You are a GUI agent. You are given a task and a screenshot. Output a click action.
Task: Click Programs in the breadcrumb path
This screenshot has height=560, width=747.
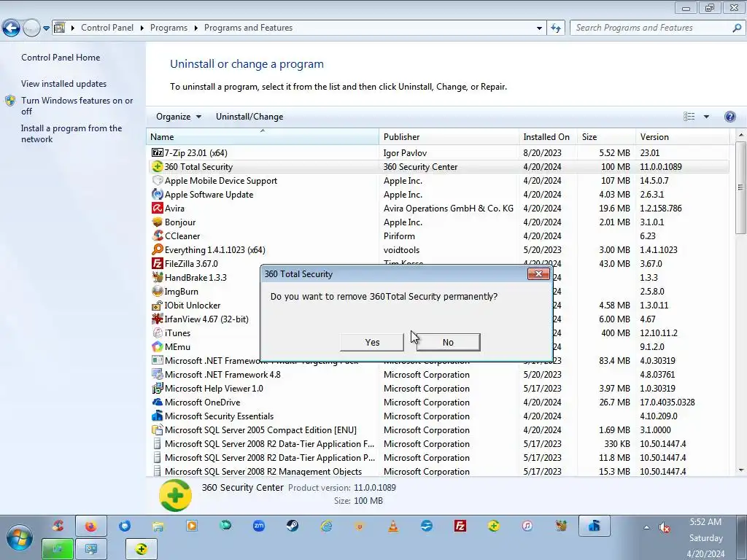[169, 28]
